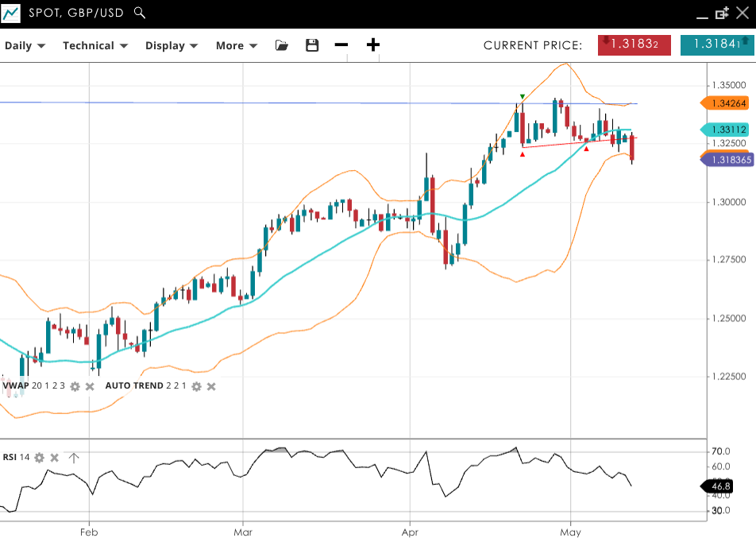This screenshot has height=542, width=756.
Task: Zoom out with the minus icon
Action: coord(341,45)
